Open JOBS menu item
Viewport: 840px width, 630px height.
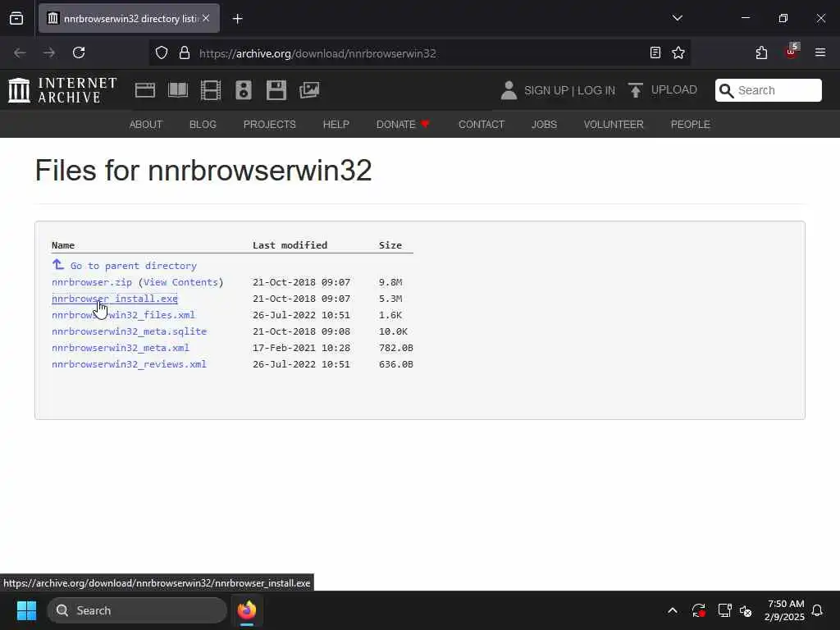544,125
